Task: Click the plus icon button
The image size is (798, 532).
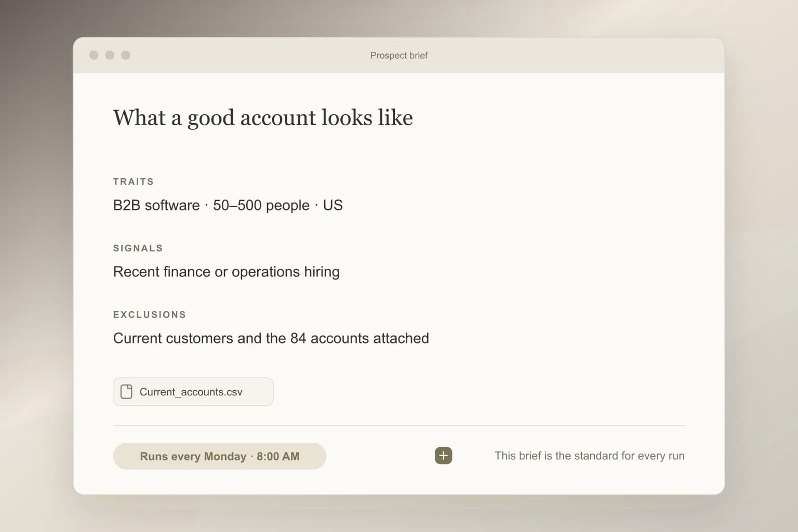Action: 443,456
